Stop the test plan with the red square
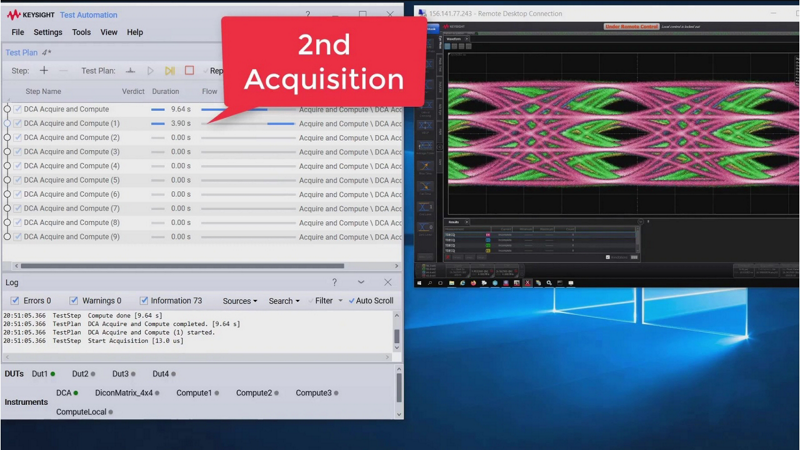The width and height of the screenshot is (800, 450). tap(189, 70)
